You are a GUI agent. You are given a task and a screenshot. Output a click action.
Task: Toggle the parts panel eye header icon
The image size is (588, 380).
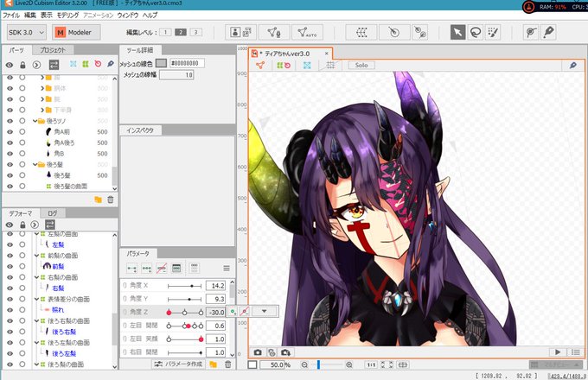(10, 65)
